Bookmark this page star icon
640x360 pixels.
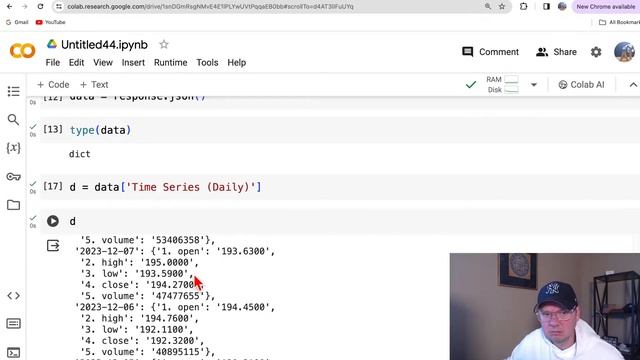point(502,7)
